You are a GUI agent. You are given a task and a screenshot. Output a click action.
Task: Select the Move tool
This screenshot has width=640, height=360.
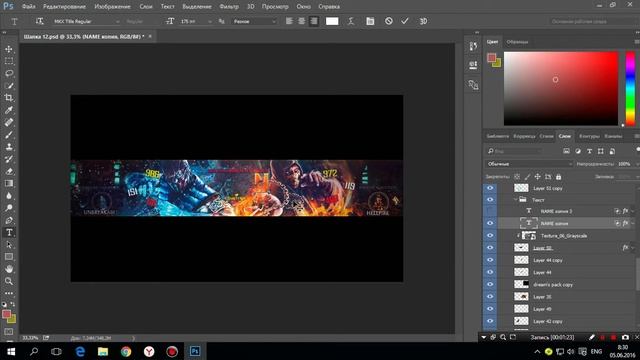tap(9, 49)
